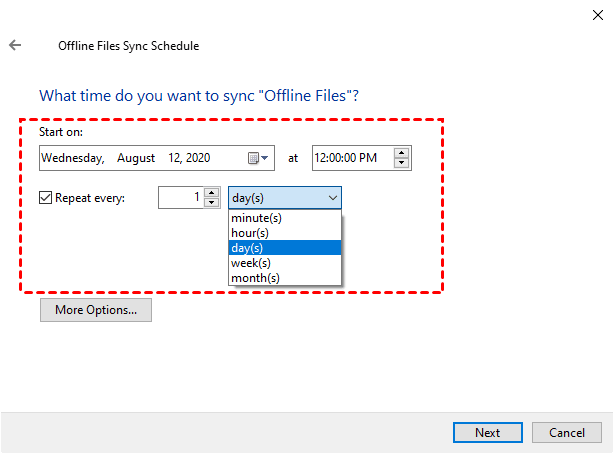The height and width of the screenshot is (454, 614).
Task: Open More Options
Action: tap(96, 310)
